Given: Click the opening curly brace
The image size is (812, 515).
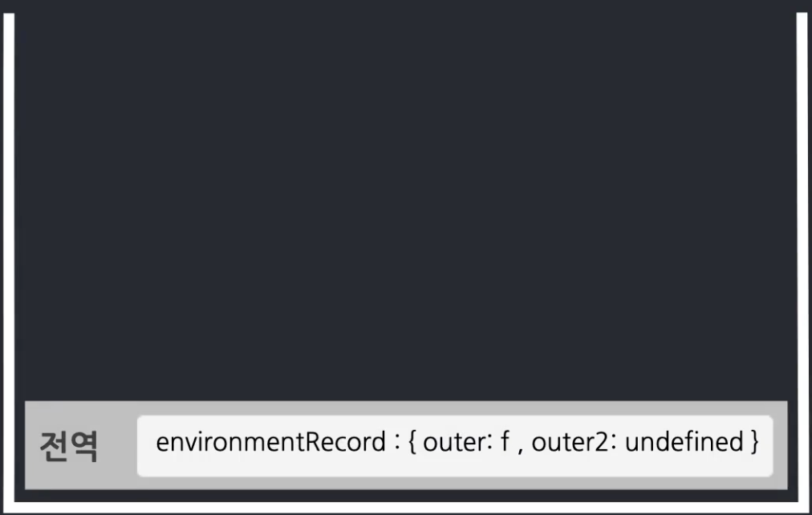Looking at the screenshot, I should (x=412, y=443).
